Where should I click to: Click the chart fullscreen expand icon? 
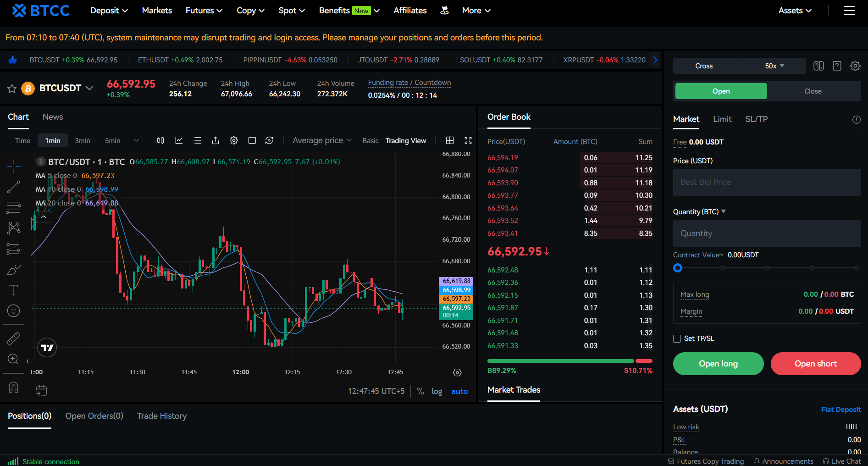click(468, 140)
